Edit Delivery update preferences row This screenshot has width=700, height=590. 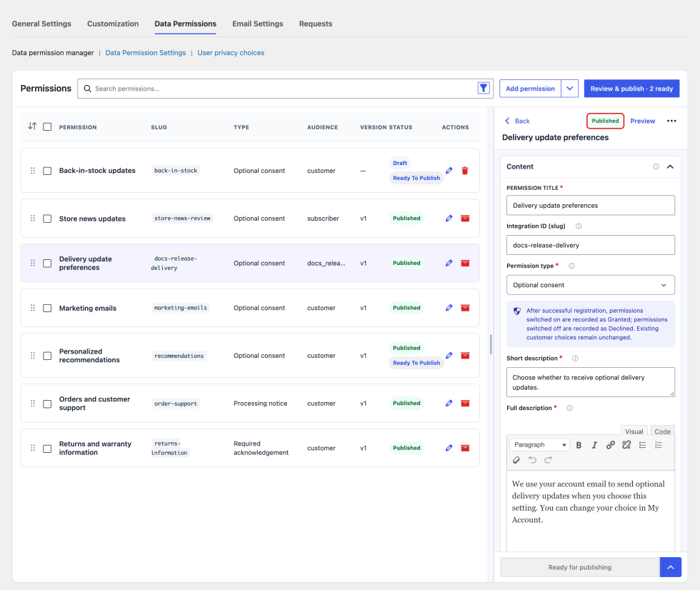tap(449, 263)
